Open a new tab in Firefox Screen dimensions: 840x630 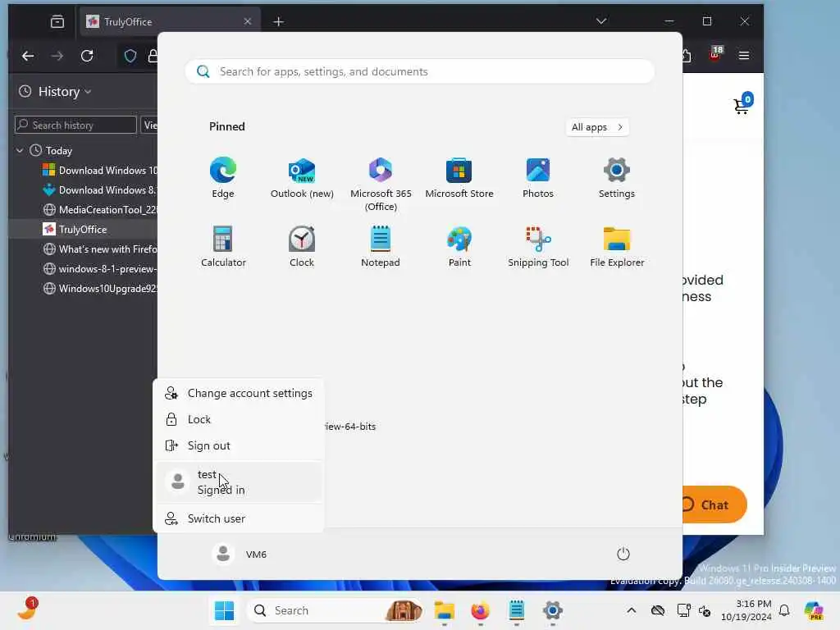[x=279, y=21]
